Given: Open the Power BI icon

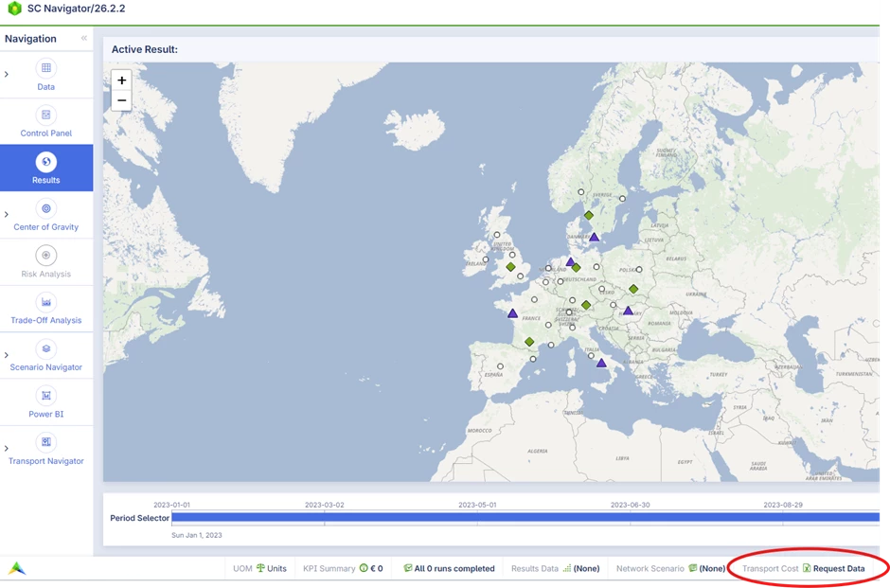Looking at the screenshot, I should point(46,396).
